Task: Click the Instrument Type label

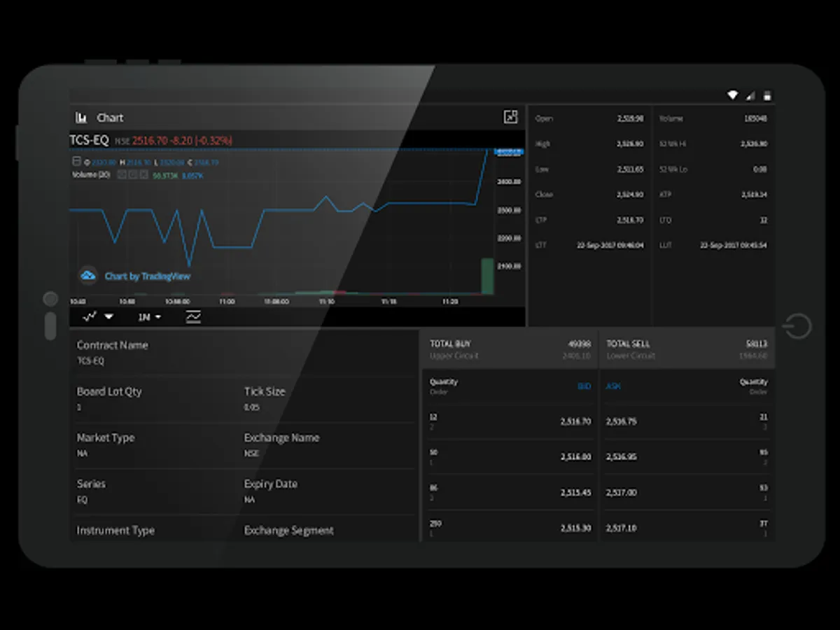Action: coord(115,531)
